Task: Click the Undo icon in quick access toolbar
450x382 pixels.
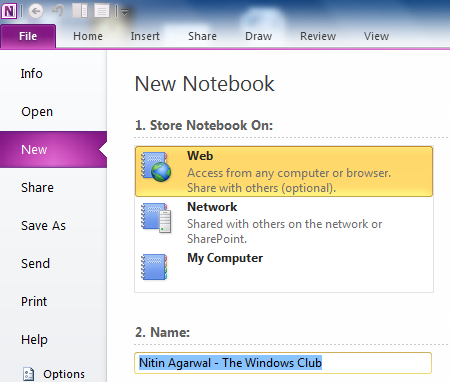Action: click(x=58, y=11)
